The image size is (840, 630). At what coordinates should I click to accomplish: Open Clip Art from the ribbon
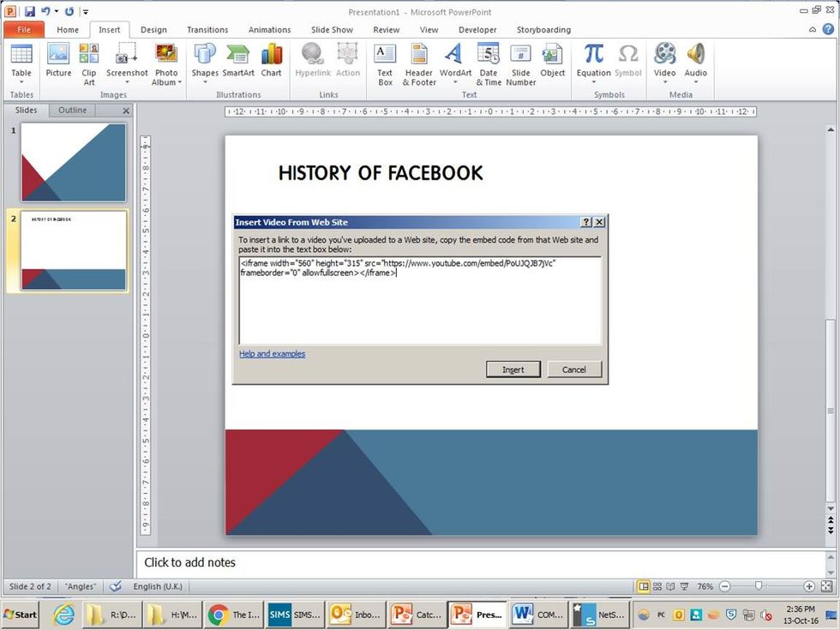coord(89,63)
